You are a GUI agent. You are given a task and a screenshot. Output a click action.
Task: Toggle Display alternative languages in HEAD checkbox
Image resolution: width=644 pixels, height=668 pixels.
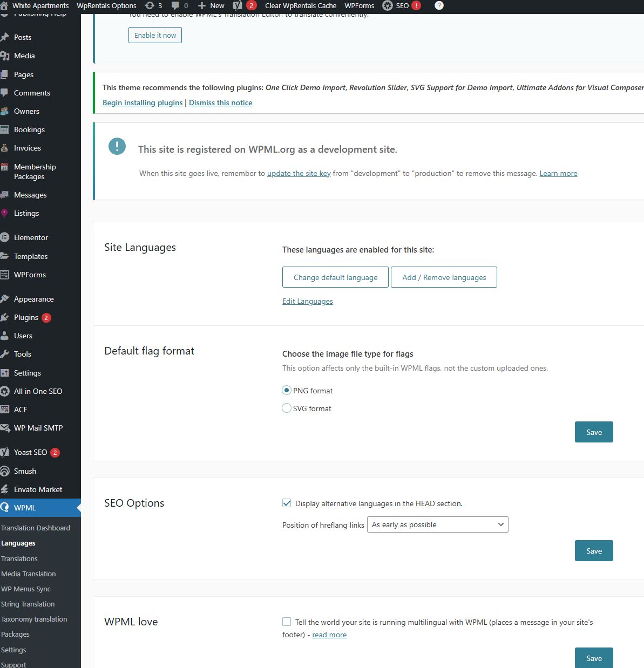[x=287, y=503]
